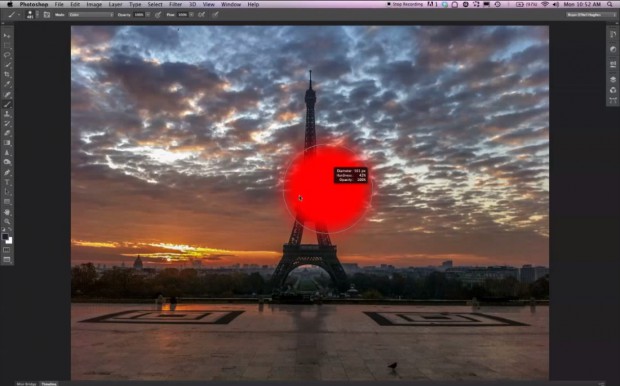Screen dimensions: 620x386
Task: Open the Flow slider dropdown arrow
Action: coord(191,15)
